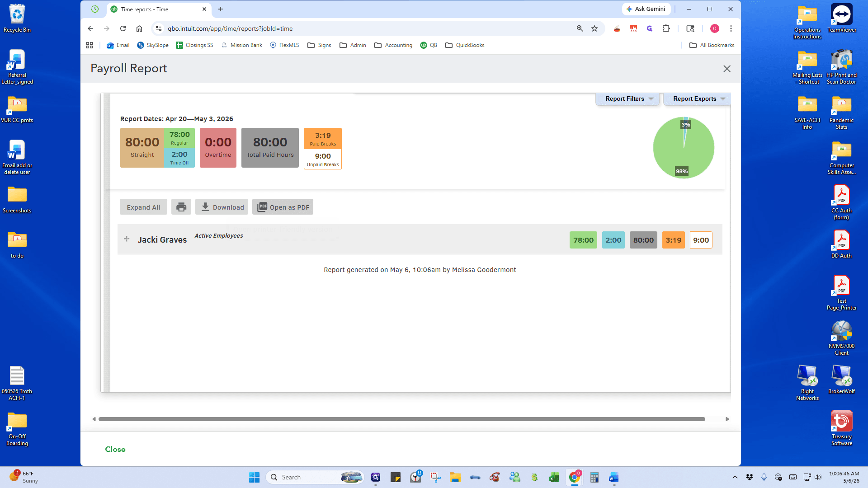Click the orange 3:19 paid breaks box for Jacki Graves
Screen dimensions: 868x488
[673, 240]
